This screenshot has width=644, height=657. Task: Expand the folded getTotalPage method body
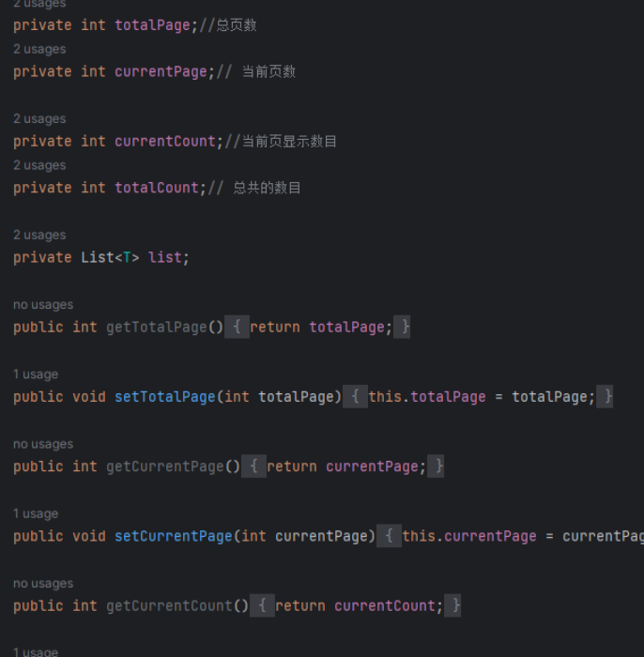click(x=239, y=327)
